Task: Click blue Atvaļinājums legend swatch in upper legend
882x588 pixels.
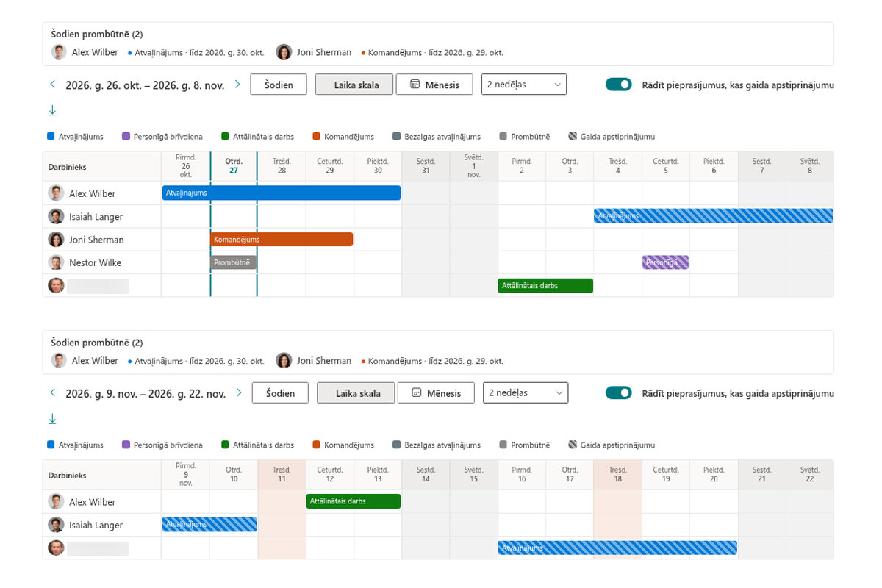Action: pyautogui.click(x=51, y=137)
